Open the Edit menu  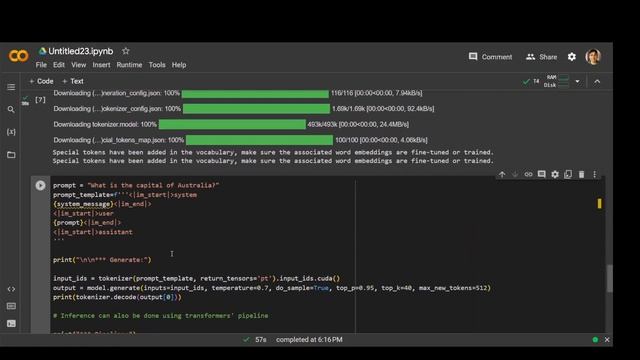coord(59,65)
